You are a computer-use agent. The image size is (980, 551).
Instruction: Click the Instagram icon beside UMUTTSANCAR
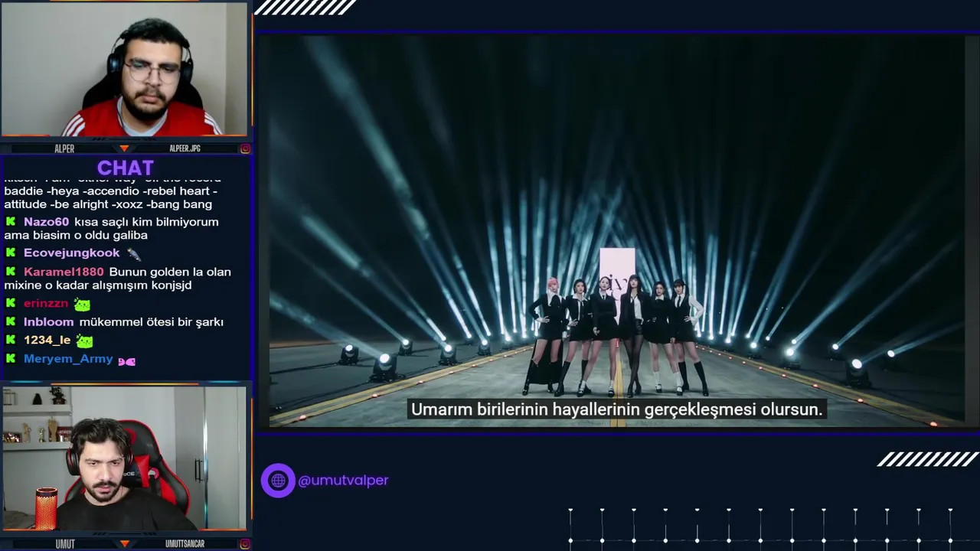[245, 544]
